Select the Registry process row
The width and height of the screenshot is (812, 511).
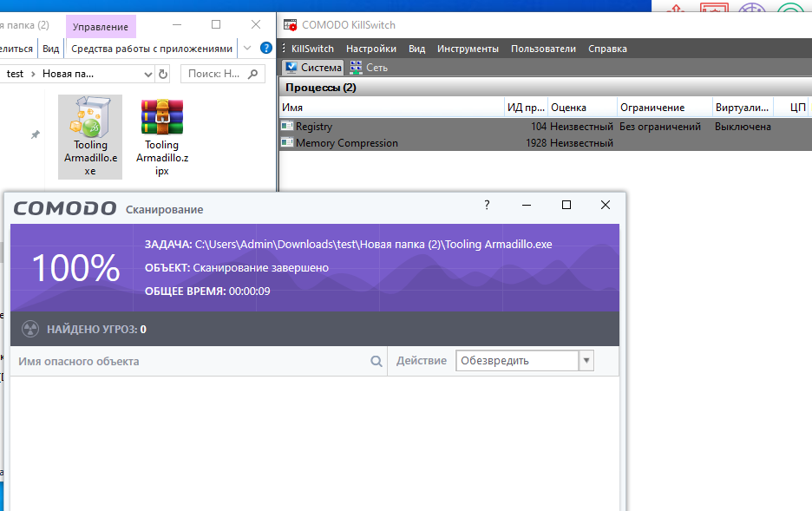click(x=546, y=127)
